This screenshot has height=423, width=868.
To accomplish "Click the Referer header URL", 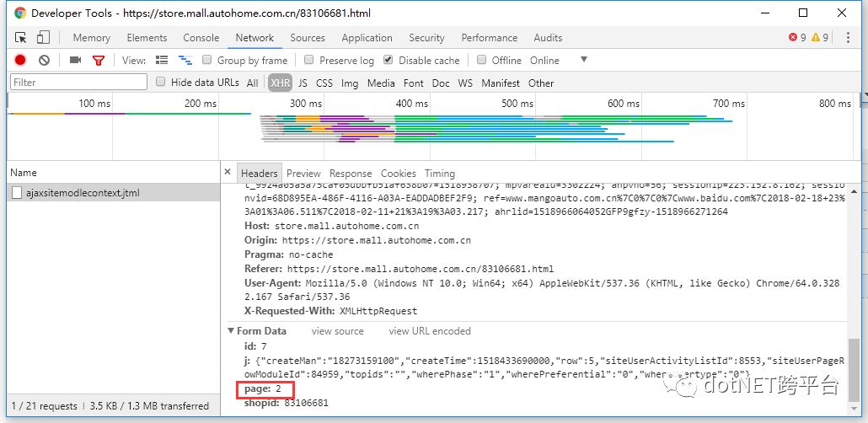I will point(421,269).
